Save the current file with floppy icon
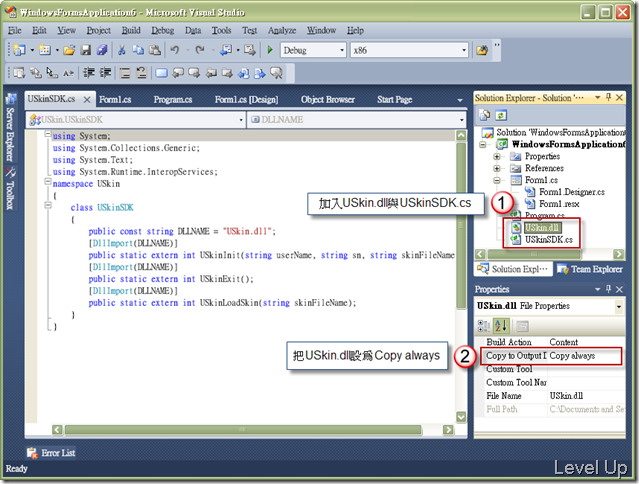639x484 pixels. (86, 50)
